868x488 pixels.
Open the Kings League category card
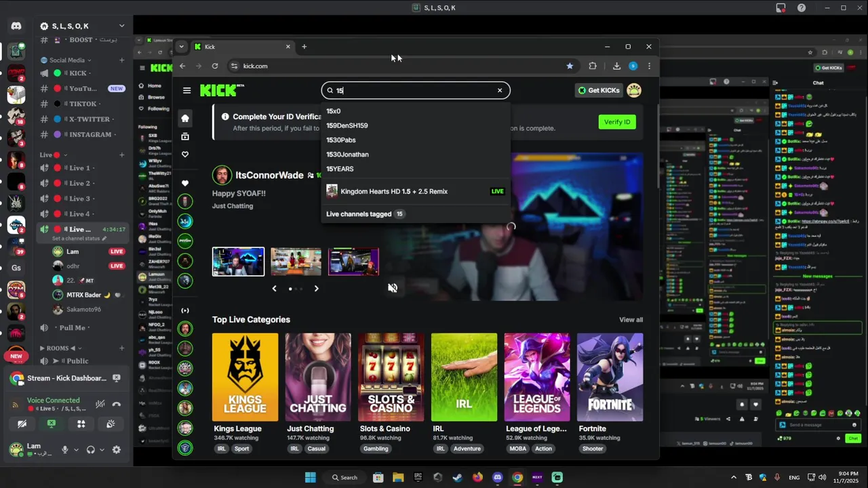[x=245, y=377]
